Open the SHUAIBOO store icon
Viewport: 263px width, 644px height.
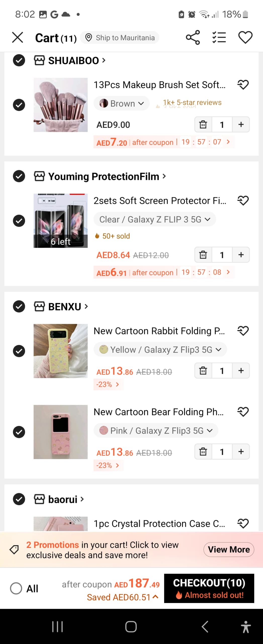tap(39, 60)
